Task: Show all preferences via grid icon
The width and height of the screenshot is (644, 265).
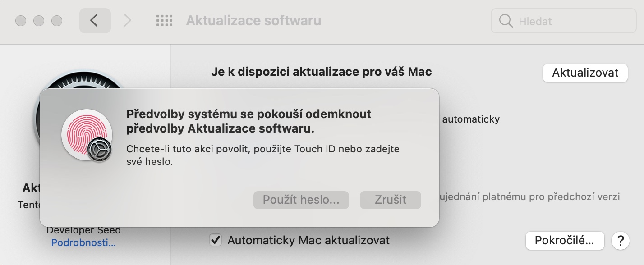Action: pos(164,21)
